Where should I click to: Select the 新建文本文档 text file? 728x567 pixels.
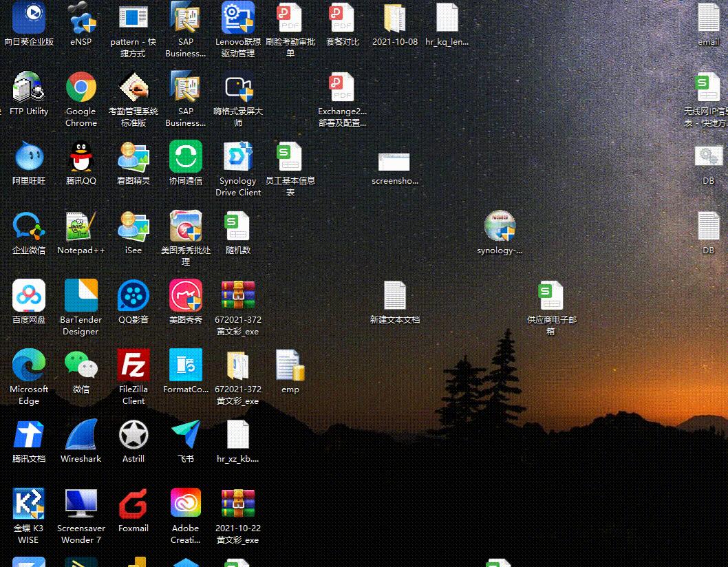point(395,295)
